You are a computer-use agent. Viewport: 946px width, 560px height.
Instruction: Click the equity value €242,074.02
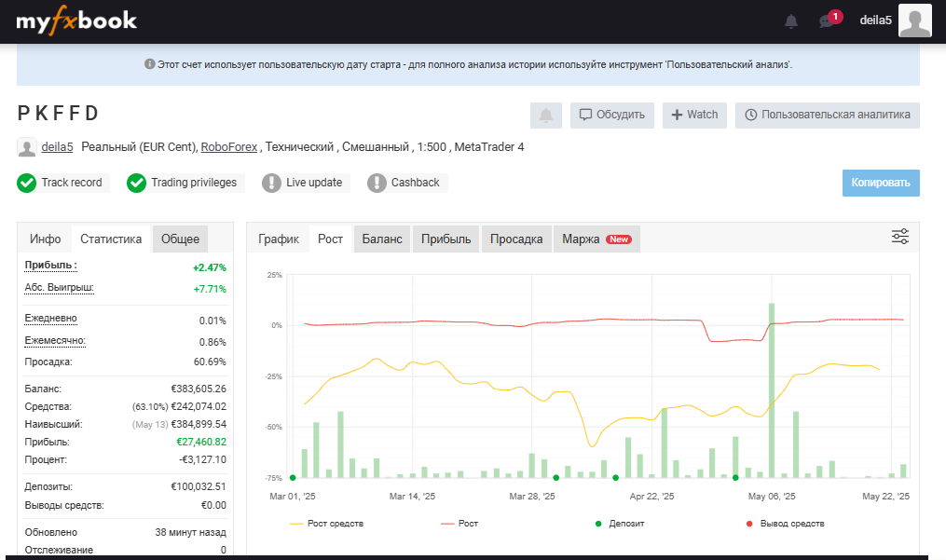tap(199, 406)
